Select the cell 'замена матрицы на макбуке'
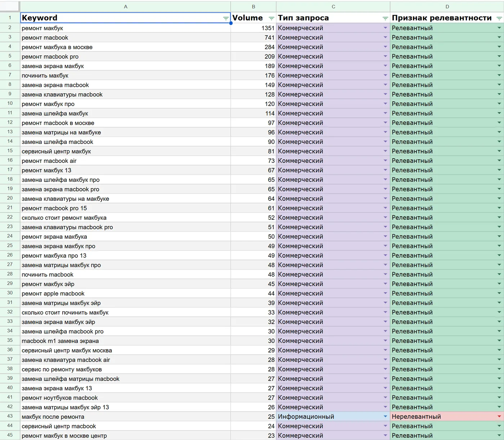Screen dimensions: 504x440 (125, 132)
